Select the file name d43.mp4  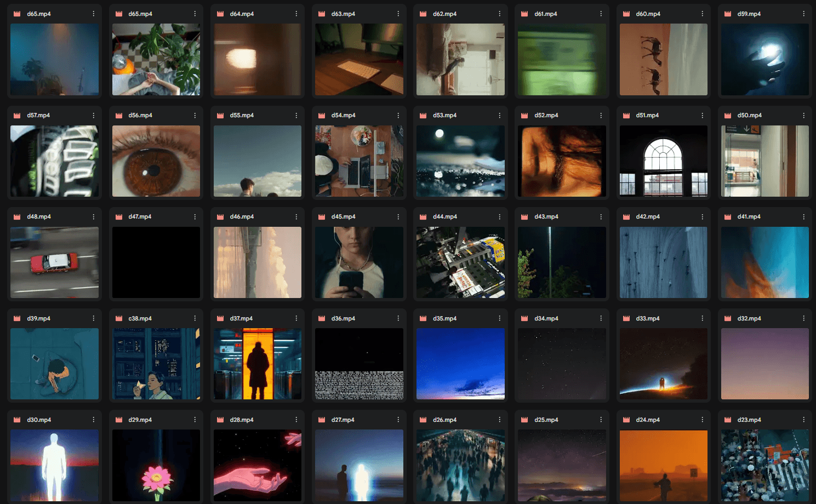[x=546, y=217]
